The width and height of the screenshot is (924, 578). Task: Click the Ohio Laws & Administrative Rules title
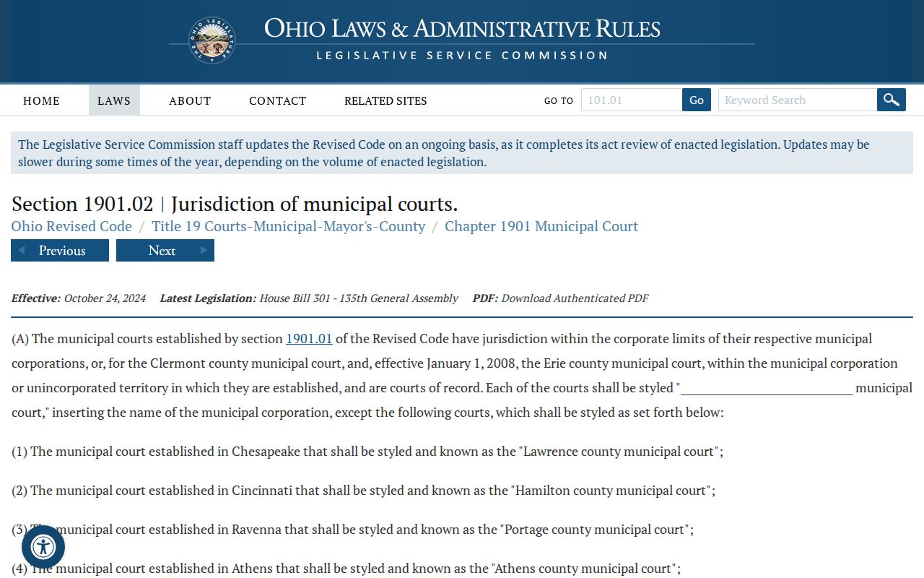462,29
